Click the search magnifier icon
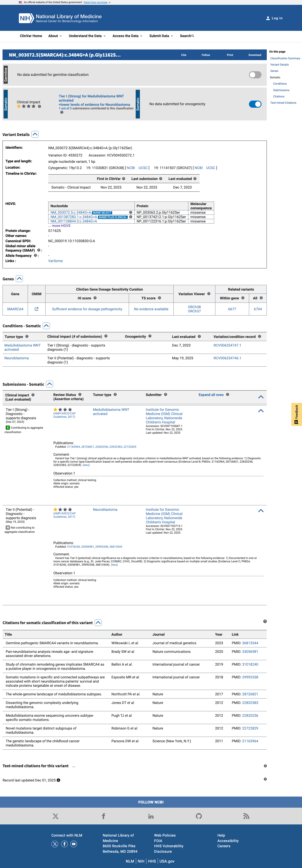The image size is (302, 868). coord(193,36)
